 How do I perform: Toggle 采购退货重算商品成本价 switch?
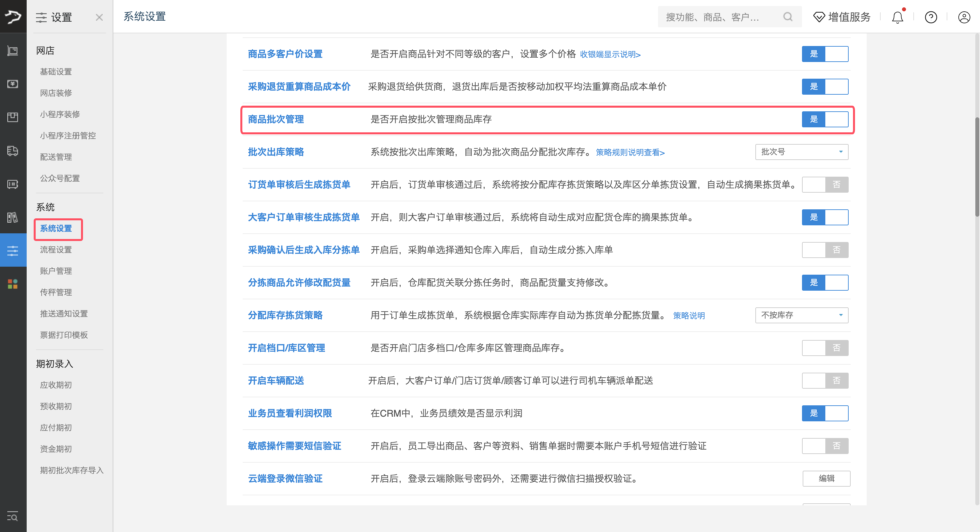coord(825,87)
